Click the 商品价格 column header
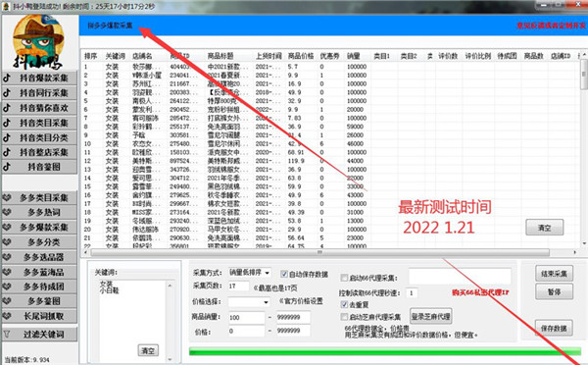Image resolution: width=588 pixels, height=365 pixels. pyautogui.click(x=301, y=56)
